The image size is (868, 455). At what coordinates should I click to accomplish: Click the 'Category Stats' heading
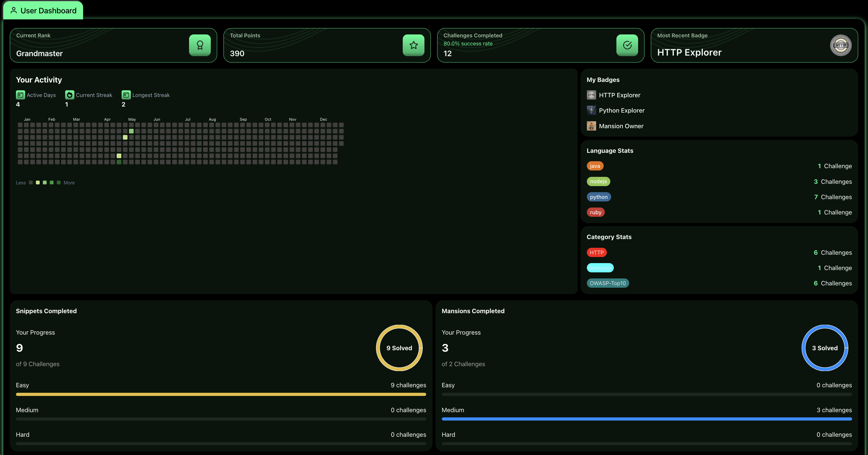click(609, 237)
